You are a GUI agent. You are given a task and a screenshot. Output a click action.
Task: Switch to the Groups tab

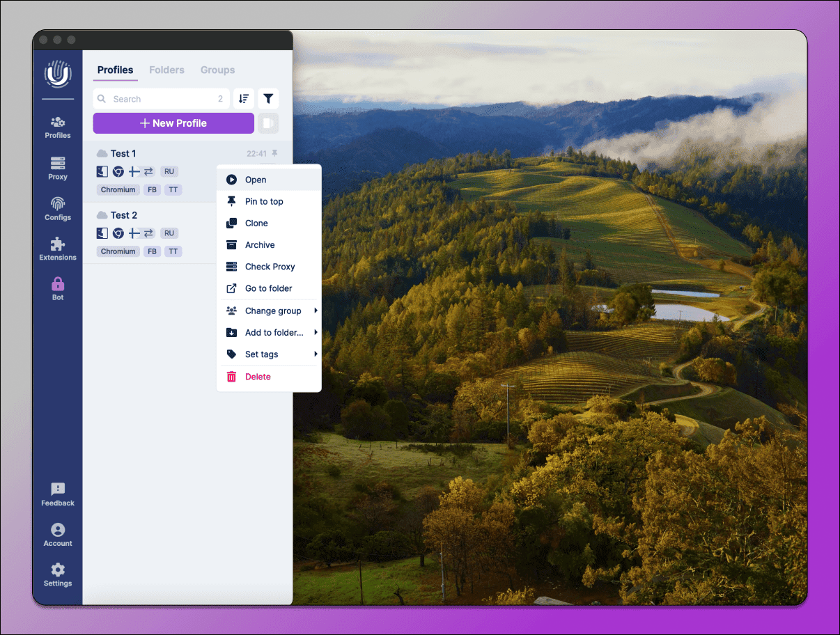point(217,70)
